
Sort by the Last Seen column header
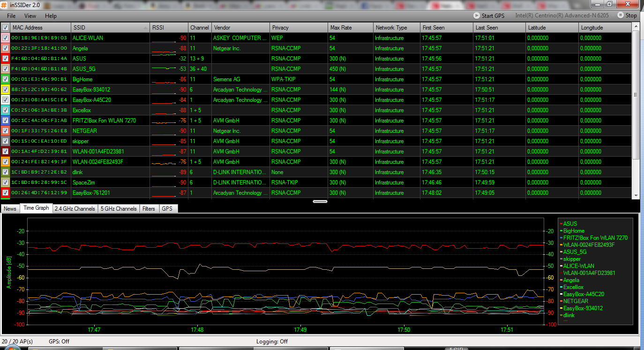[x=500, y=28]
